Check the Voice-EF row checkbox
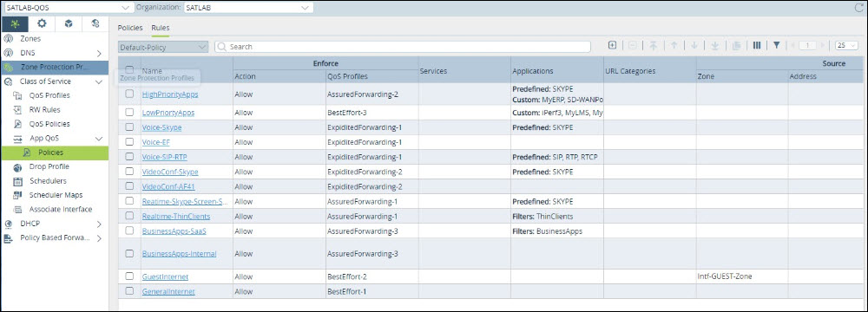The width and height of the screenshot is (868, 312). [x=129, y=142]
